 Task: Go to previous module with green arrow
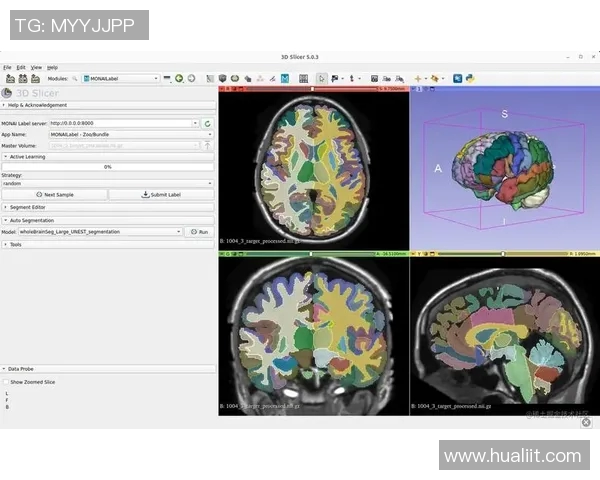(x=179, y=78)
